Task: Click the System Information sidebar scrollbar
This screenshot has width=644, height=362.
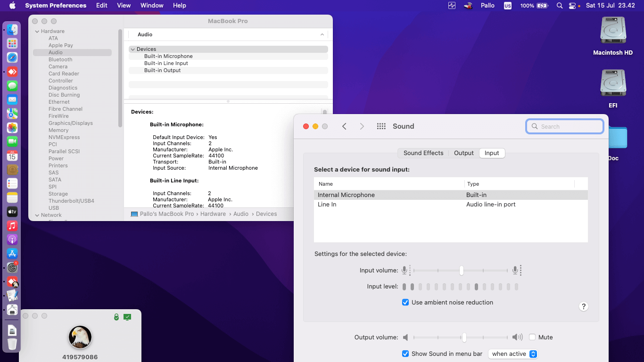Action: click(120, 78)
